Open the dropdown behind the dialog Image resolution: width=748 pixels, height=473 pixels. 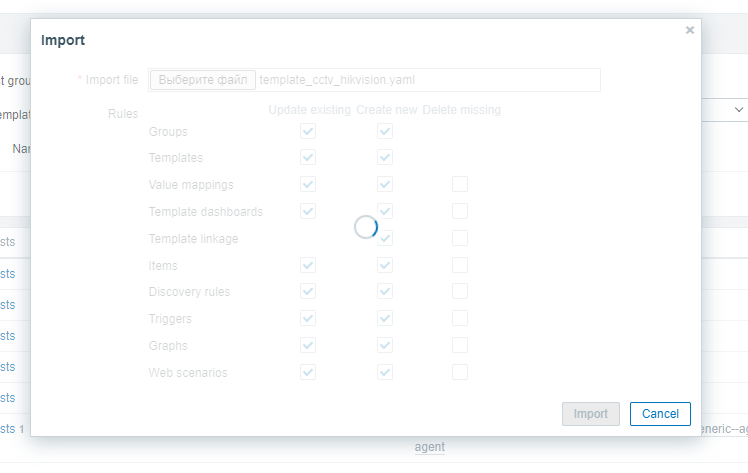[739, 109]
